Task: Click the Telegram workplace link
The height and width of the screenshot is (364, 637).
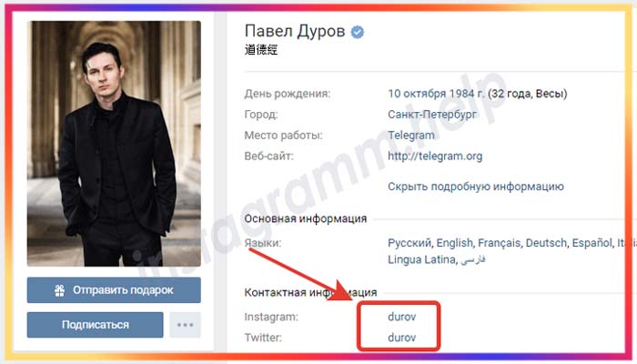Action: 411,135
